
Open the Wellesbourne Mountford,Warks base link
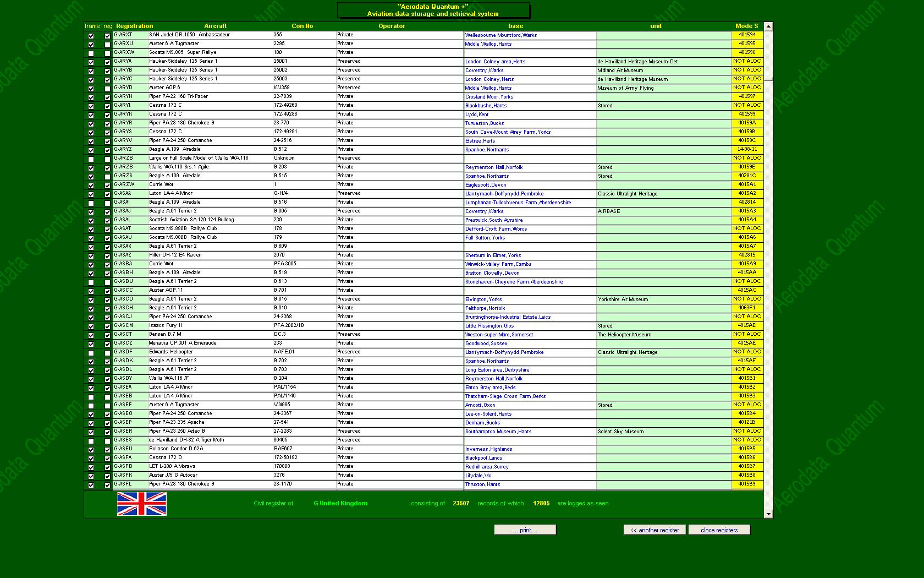(501, 35)
